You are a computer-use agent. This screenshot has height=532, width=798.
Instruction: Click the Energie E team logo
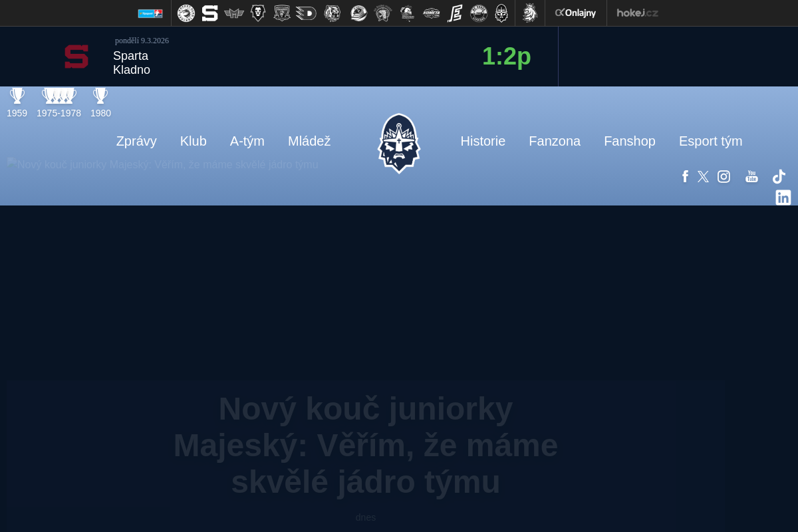(x=455, y=13)
